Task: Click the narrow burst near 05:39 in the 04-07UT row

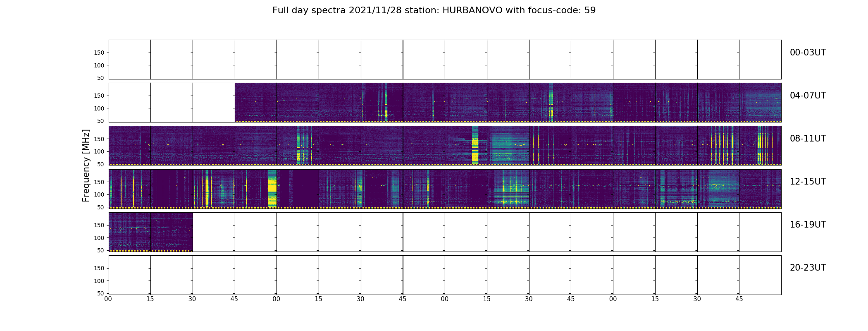Action: (386, 102)
